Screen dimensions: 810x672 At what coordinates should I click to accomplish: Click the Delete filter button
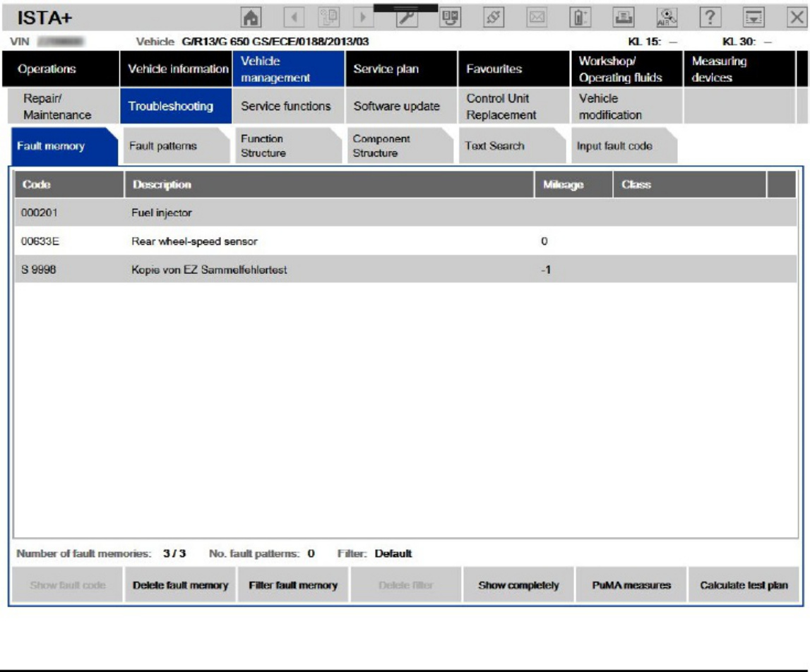pyautogui.click(x=405, y=585)
